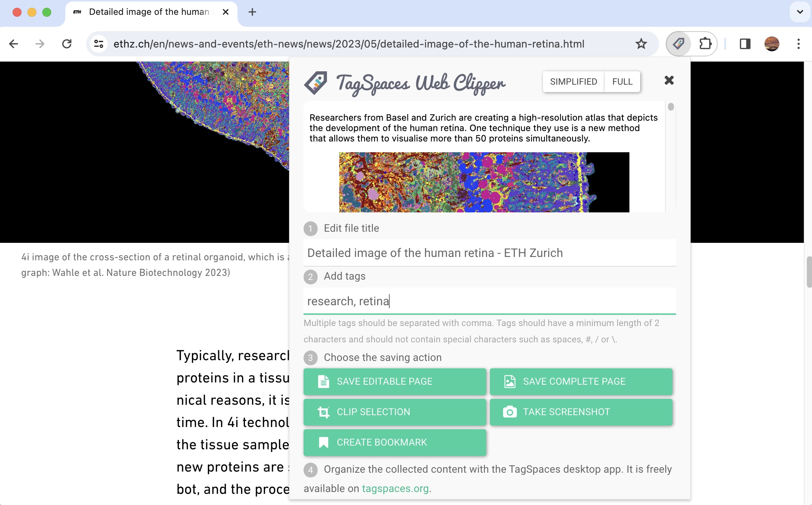
Task: Open Chrome three-dot menu
Action: tap(798, 44)
